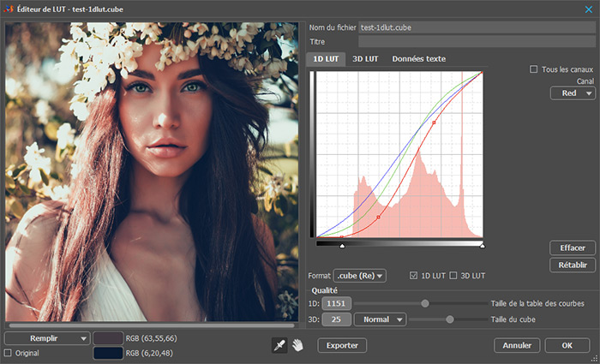Switch to the Données texte tab
This screenshot has height=364, width=600.
pos(418,59)
